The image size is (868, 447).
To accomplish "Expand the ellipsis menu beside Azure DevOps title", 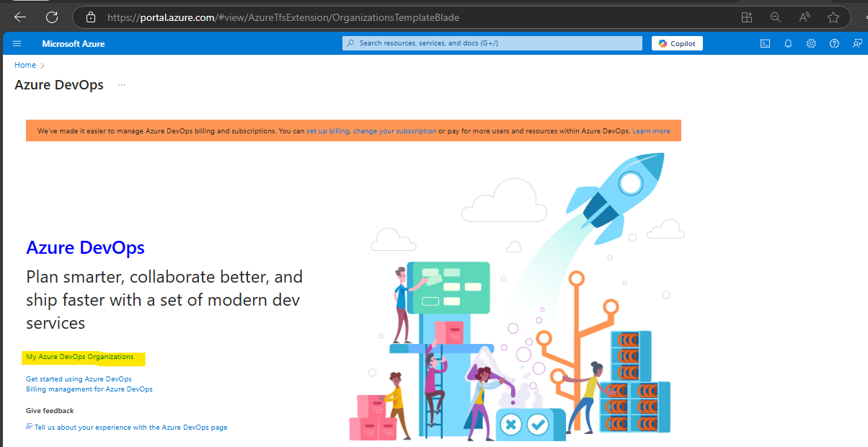I will tap(122, 85).
